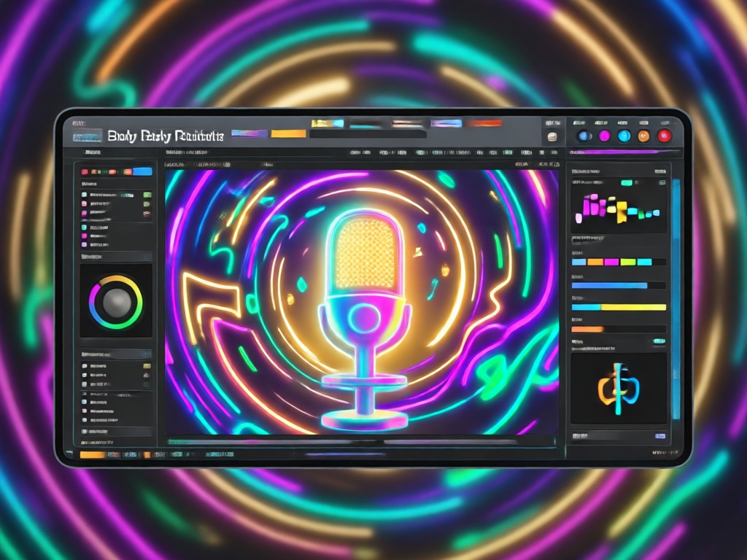Click the orange swatch next to the title
Viewport: 747px width, 560px height.
(x=288, y=133)
